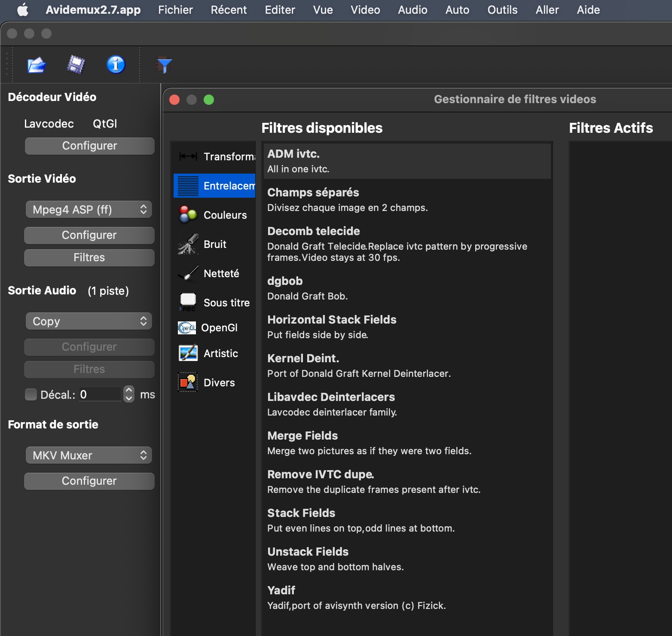Open the video Information icon
The image size is (672, 636).
click(116, 65)
